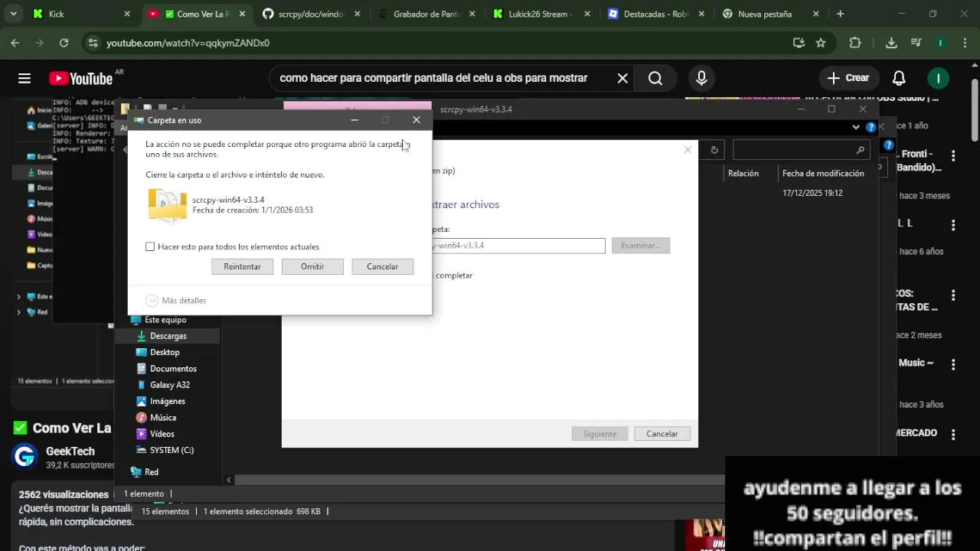Screen dimensions: 980x551
Task: Click the Explorer search magnifier icon
Action: 861,150
